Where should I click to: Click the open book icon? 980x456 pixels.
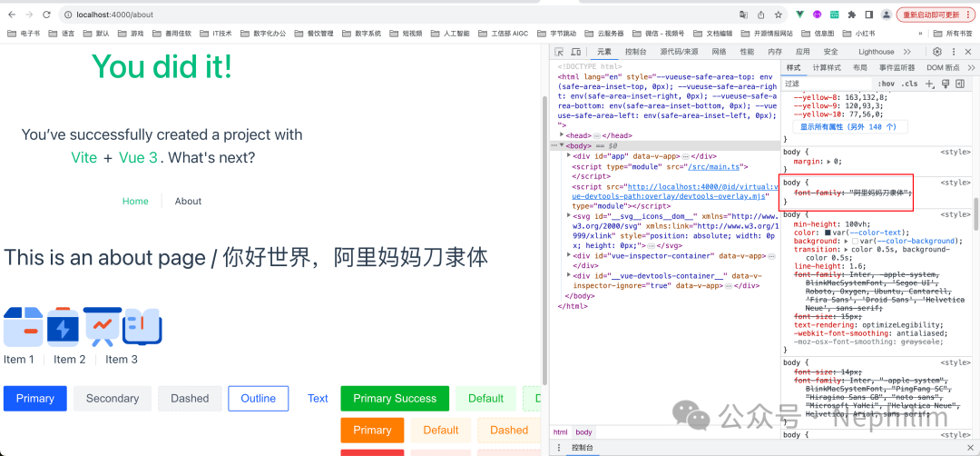[142, 326]
